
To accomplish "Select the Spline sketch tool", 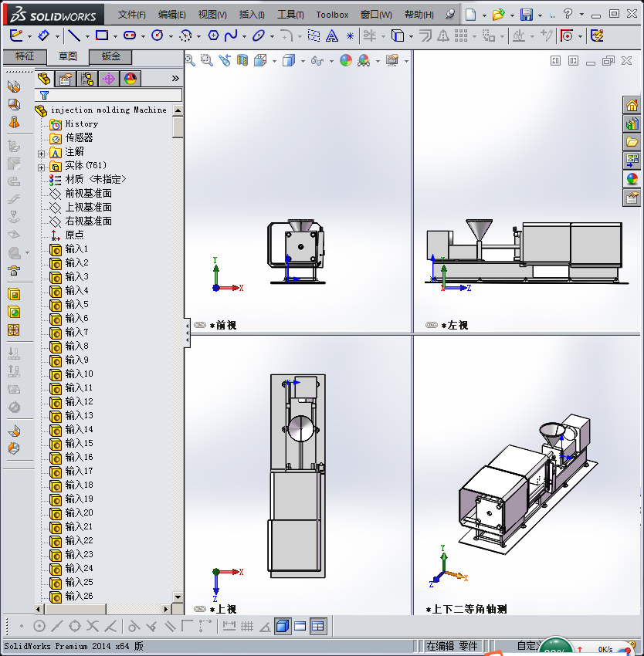I will (231, 36).
